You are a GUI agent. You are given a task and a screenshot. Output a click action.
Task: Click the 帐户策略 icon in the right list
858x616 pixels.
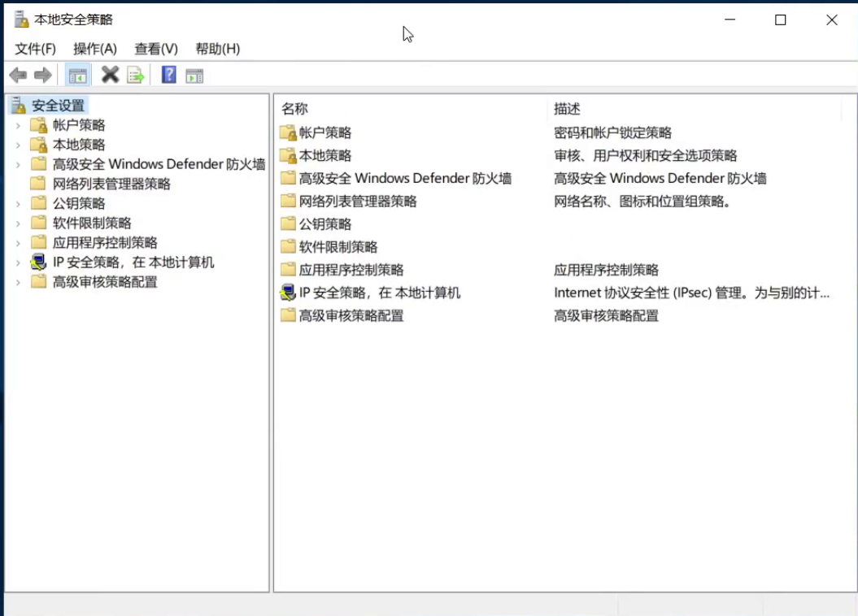click(288, 132)
